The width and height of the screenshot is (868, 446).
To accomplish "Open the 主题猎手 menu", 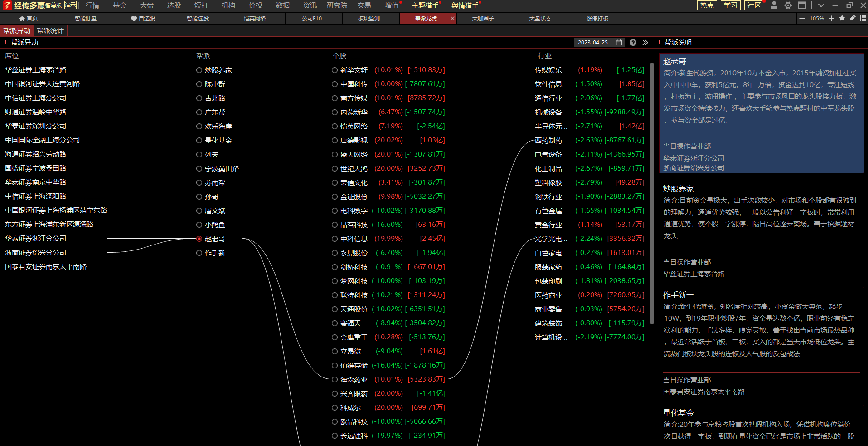I will click(425, 5).
